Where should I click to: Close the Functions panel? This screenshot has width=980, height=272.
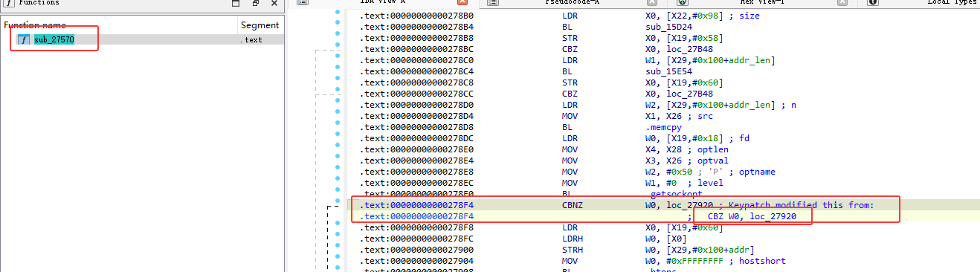[274, 3]
